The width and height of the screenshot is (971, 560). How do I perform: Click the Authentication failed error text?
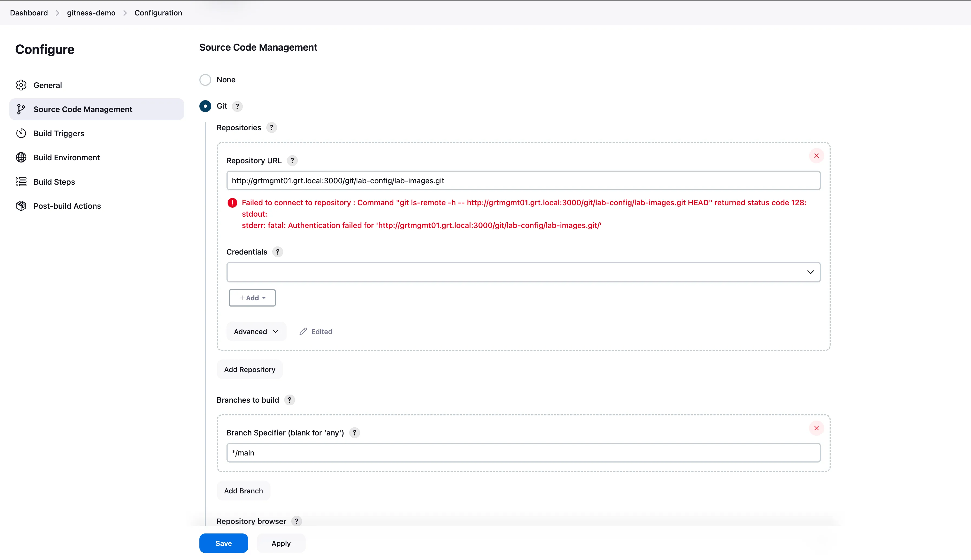422,225
